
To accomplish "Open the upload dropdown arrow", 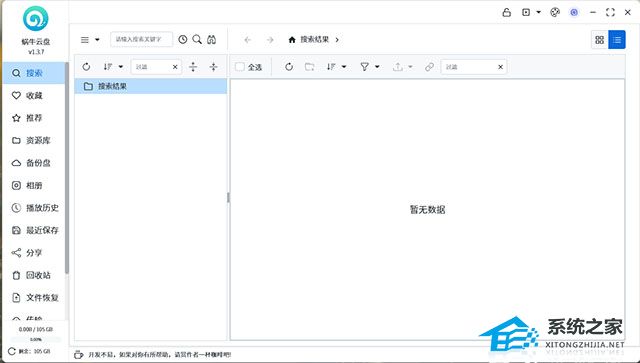I will coord(410,67).
